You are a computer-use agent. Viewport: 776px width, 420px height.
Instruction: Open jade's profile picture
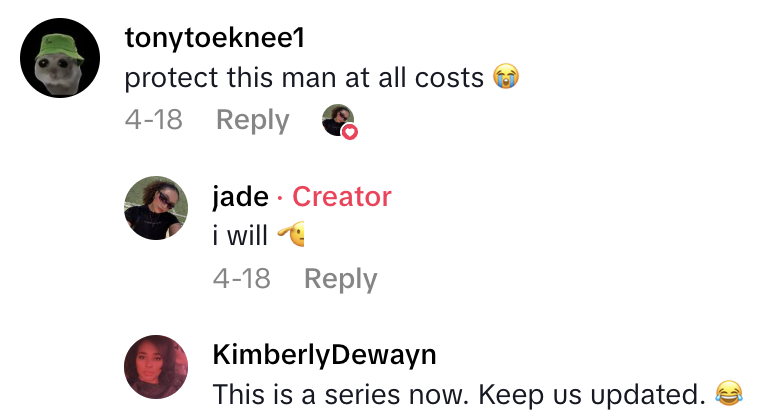click(x=156, y=208)
